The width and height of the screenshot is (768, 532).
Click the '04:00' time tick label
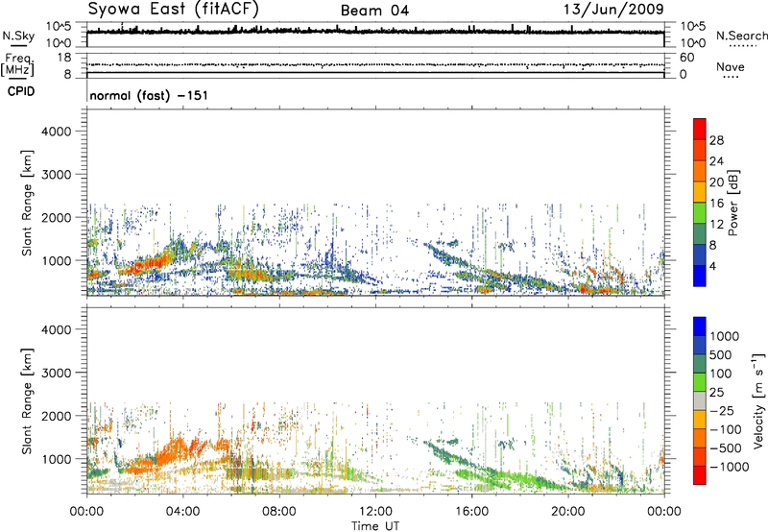(183, 512)
